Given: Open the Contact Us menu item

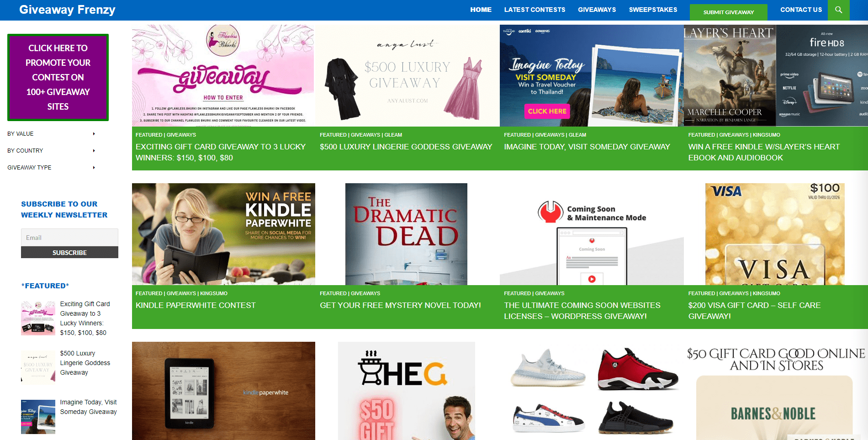Looking at the screenshot, I should (x=801, y=10).
